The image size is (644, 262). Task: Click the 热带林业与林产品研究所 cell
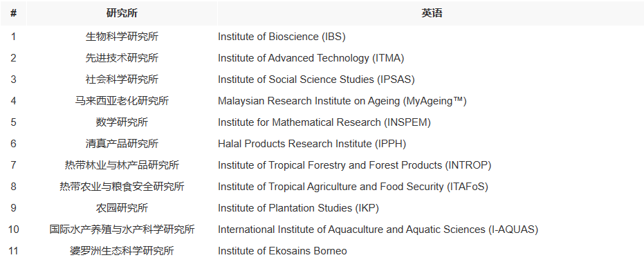coord(122,165)
